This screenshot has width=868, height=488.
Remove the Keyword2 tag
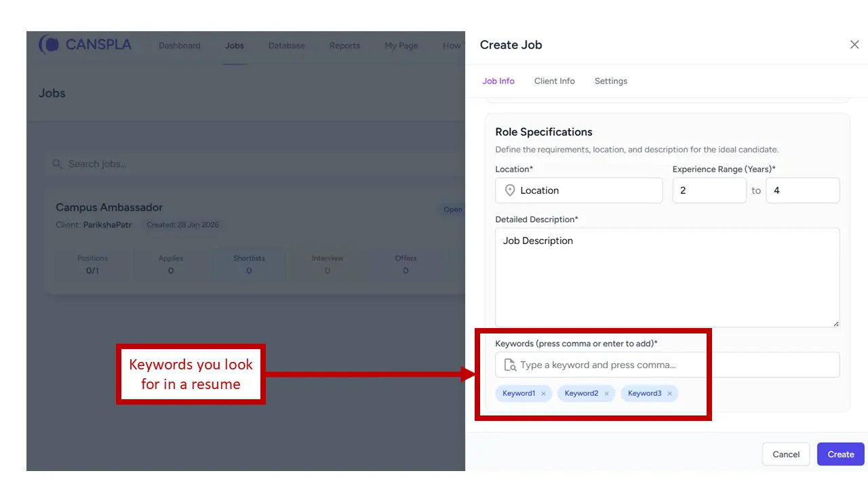(x=606, y=394)
